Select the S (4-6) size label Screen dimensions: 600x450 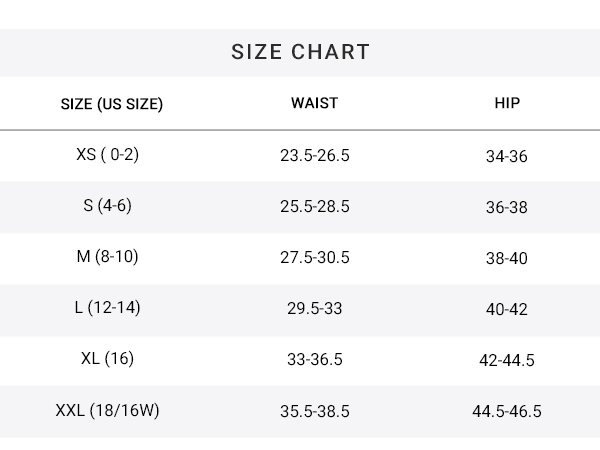(x=107, y=205)
